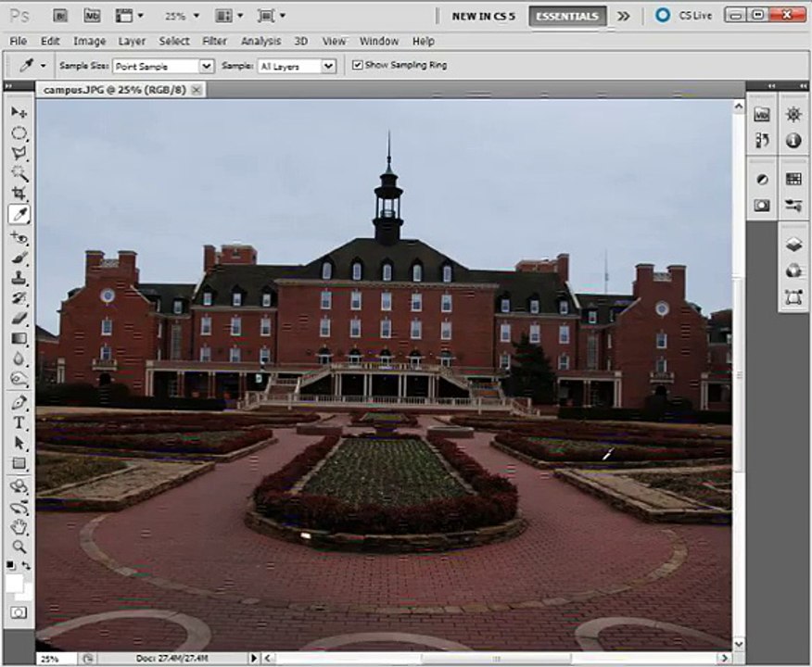812x667 pixels.
Task: Select the Eraser tool
Action: [19, 319]
